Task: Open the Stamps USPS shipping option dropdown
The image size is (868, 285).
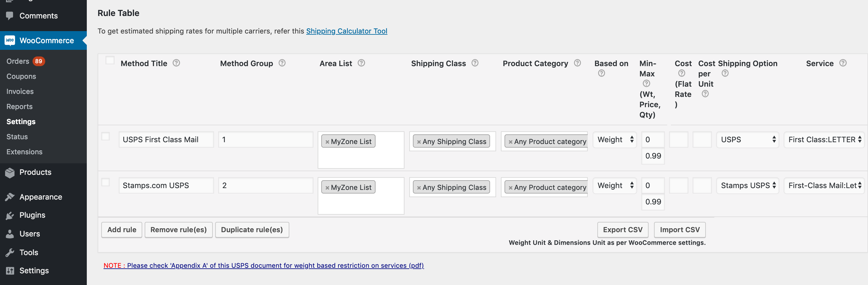Action: tap(747, 186)
